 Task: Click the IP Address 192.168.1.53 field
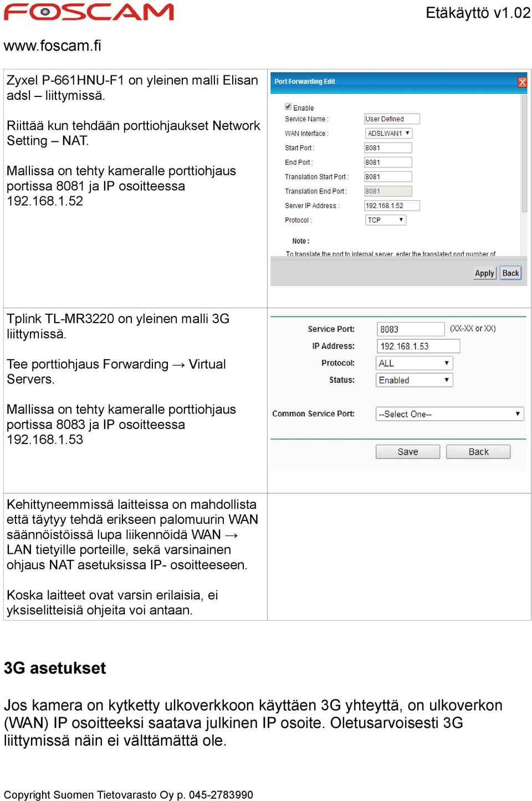click(418, 346)
